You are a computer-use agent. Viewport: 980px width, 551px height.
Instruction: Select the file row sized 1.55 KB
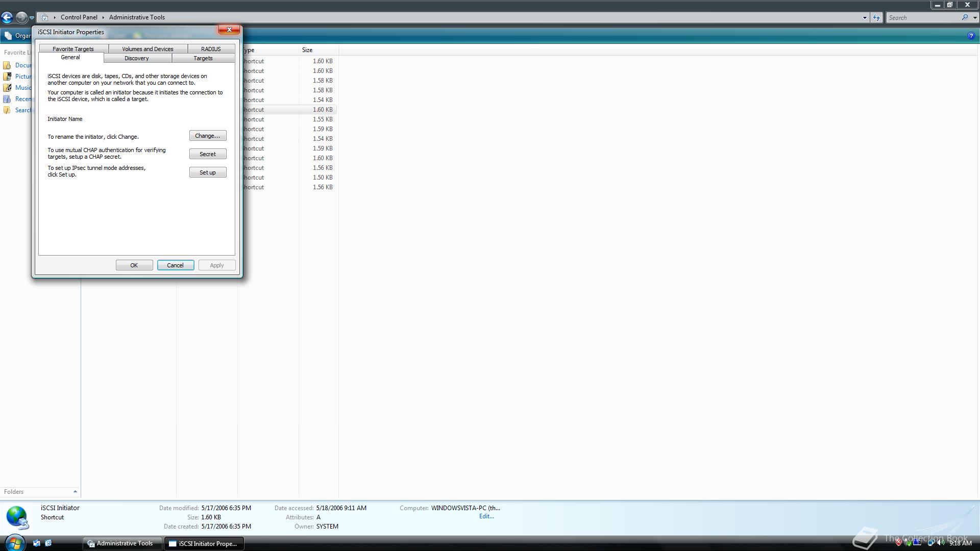(289, 119)
